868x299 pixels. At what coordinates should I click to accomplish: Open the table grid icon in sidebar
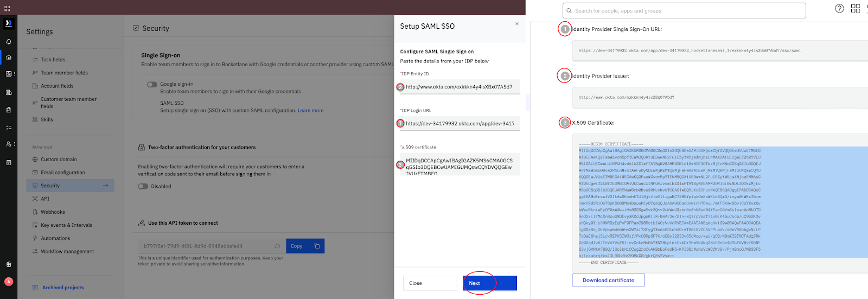pos(9,74)
